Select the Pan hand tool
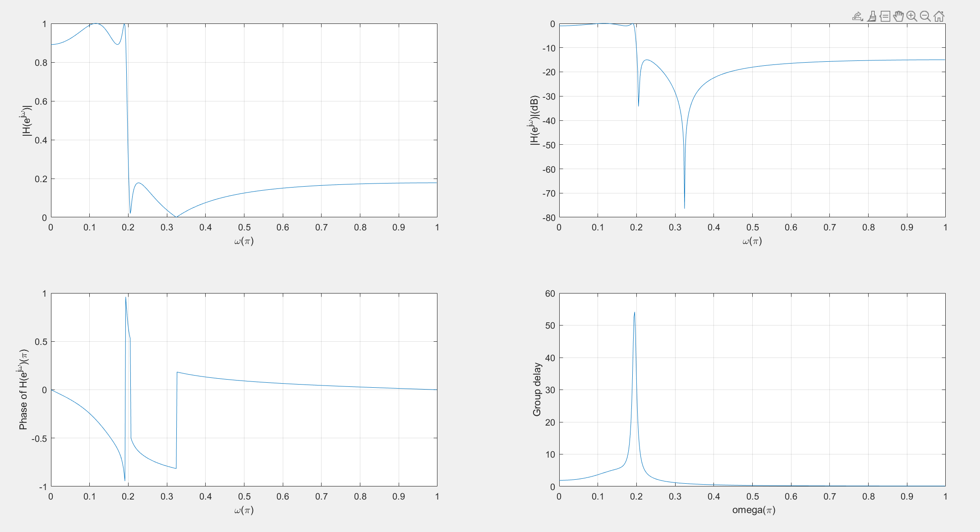The height and width of the screenshot is (532, 980). point(898,17)
